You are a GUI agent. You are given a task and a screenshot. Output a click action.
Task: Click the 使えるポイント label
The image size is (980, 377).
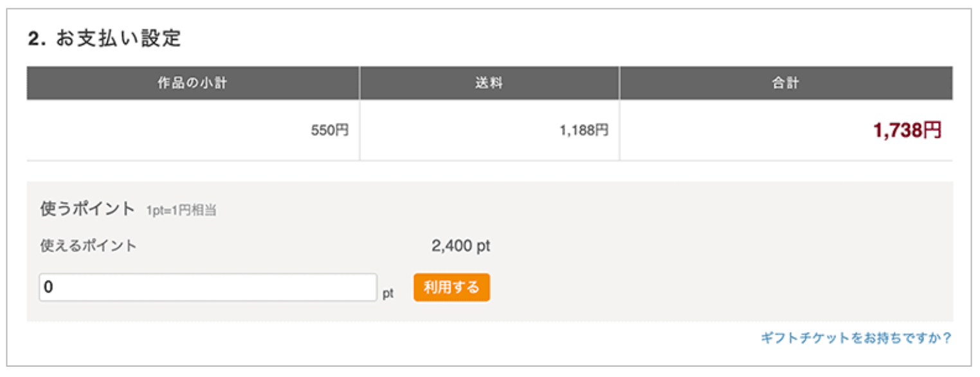pyautogui.click(x=88, y=246)
